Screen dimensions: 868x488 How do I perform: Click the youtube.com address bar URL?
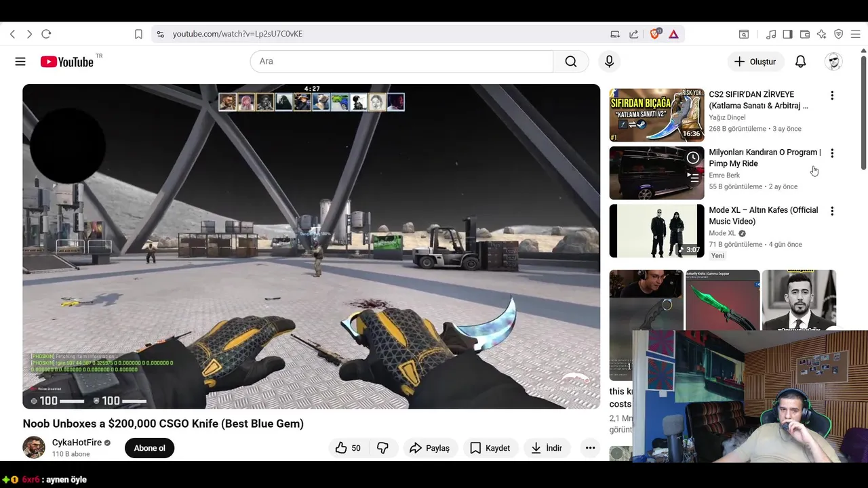[237, 34]
